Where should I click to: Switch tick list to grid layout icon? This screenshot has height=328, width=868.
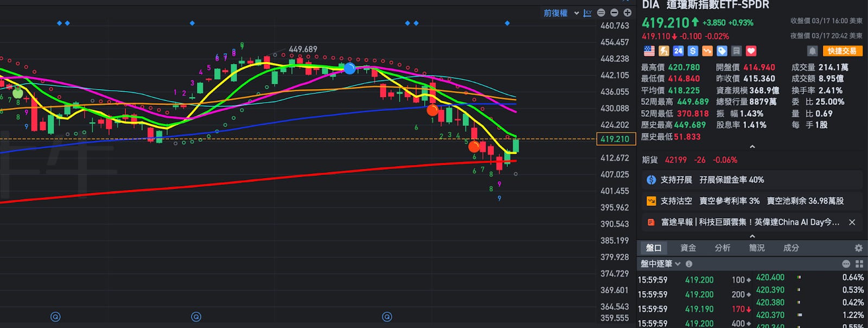click(x=859, y=264)
